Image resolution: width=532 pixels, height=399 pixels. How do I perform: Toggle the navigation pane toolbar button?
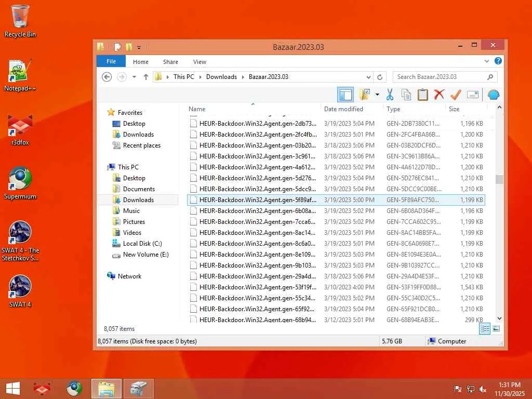pos(345,95)
